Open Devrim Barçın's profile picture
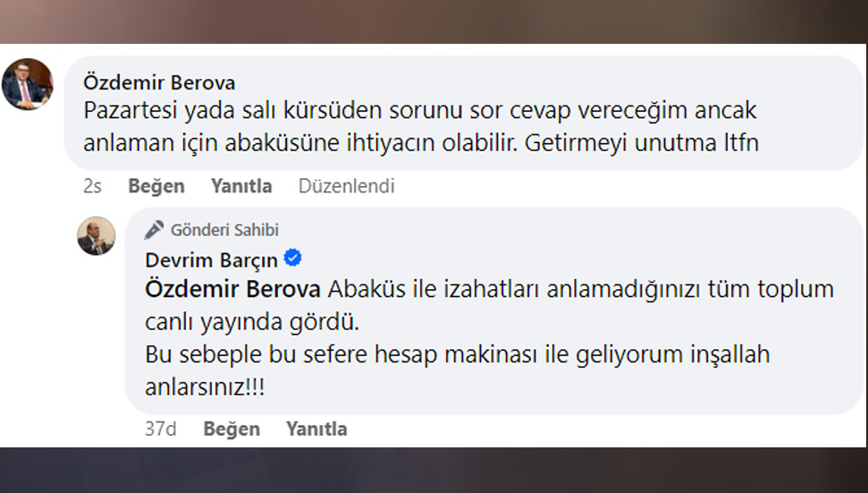The height and width of the screenshot is (493, 868). [96, 235]
